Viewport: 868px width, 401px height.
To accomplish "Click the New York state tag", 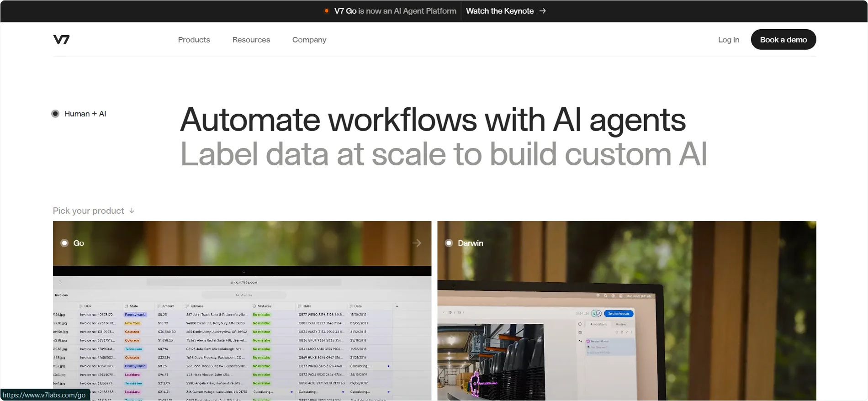I will click(x=132, y=323).
